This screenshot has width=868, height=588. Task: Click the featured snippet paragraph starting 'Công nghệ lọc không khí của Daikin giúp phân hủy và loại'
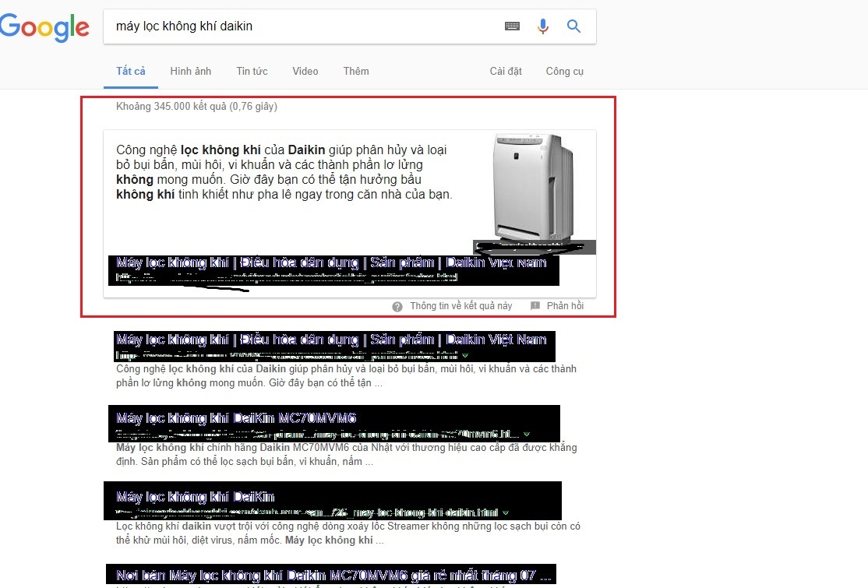point(284,172)
